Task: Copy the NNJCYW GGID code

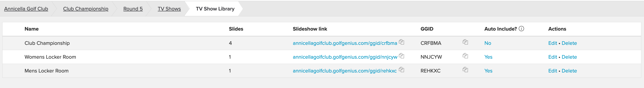Action: point(465,56)
